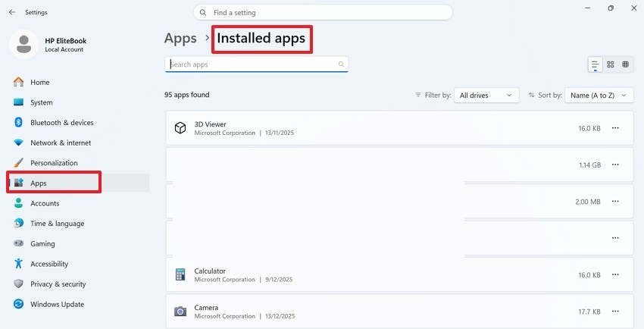Click the back arrow in Settings

click(x=12, y=12)
